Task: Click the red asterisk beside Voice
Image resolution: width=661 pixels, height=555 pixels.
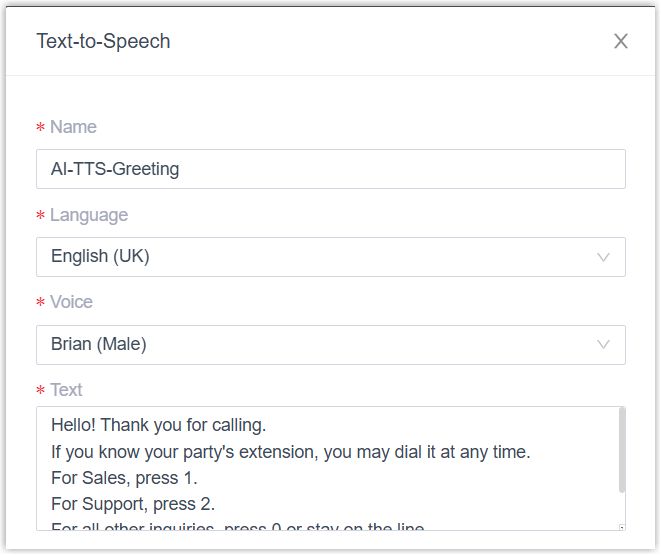Action: (40, 303)
